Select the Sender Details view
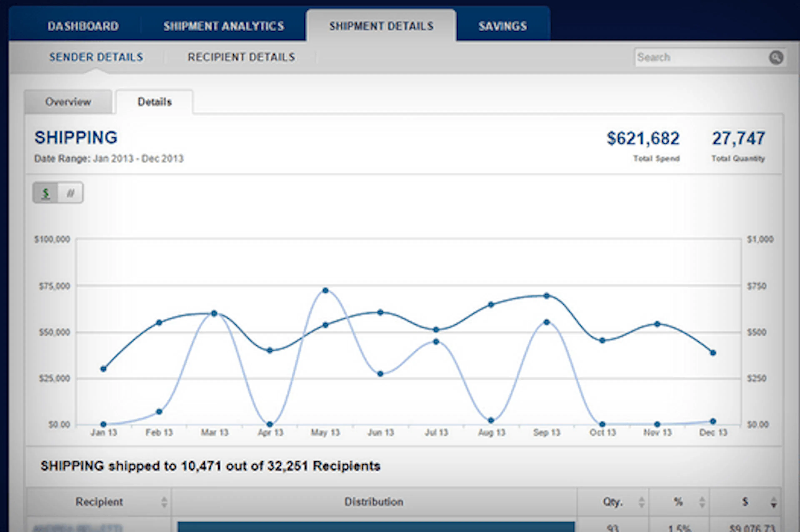Image resolution: width=800 pixels, height=532 pixels. 96,57
